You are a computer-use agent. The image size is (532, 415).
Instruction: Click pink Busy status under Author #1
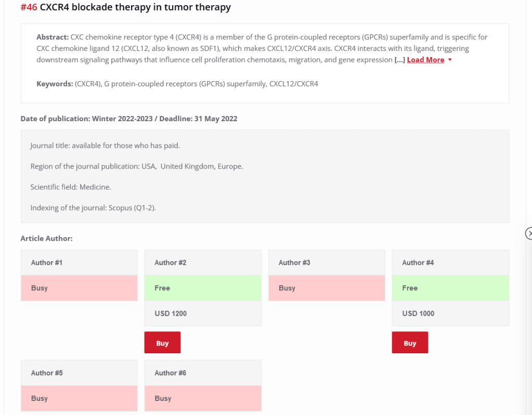[x=79, y=288]
